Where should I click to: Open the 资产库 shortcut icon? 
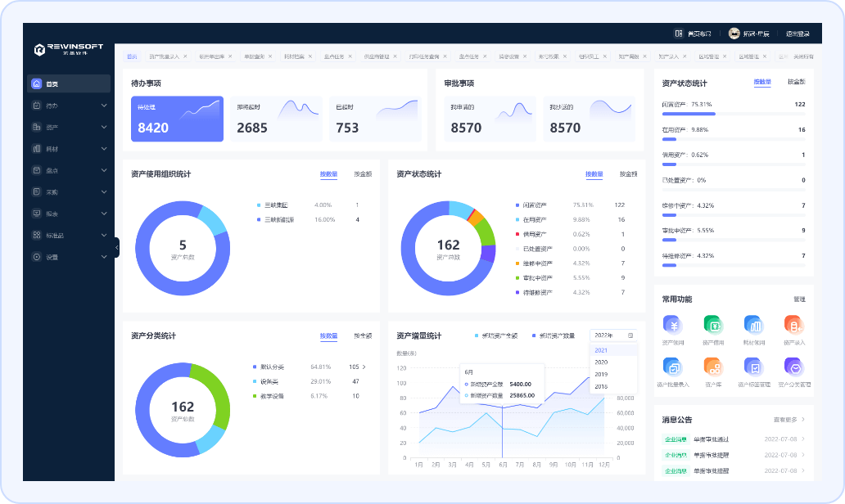tap(712, 367)
